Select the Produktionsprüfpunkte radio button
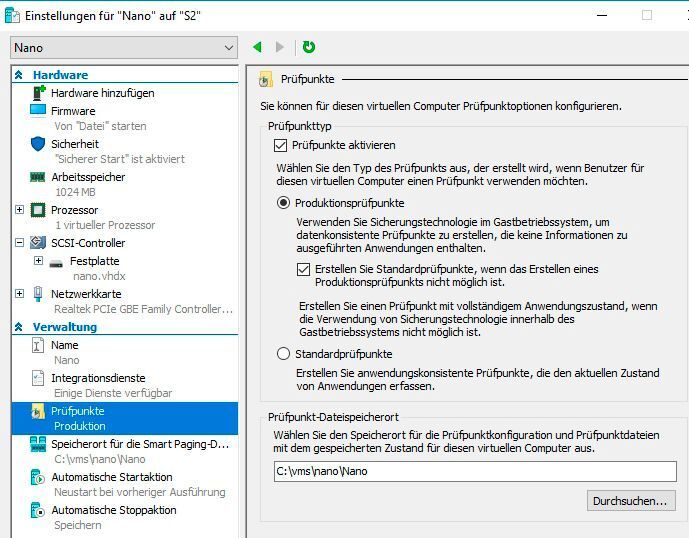The width and height of the screenshot is (689, 538). pos(283,203)
